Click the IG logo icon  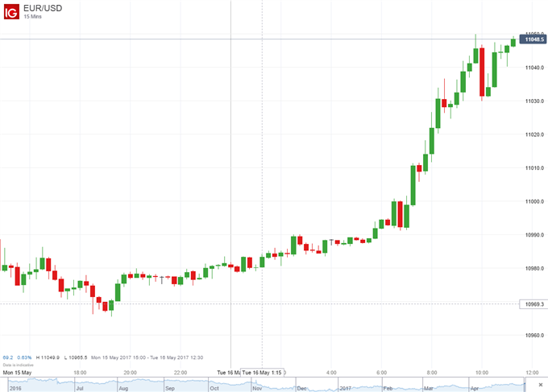click(11, 12)
